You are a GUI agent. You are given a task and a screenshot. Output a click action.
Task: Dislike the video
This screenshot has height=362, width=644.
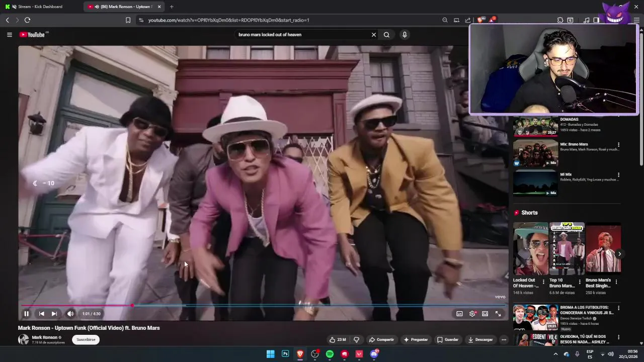[356, 339]
